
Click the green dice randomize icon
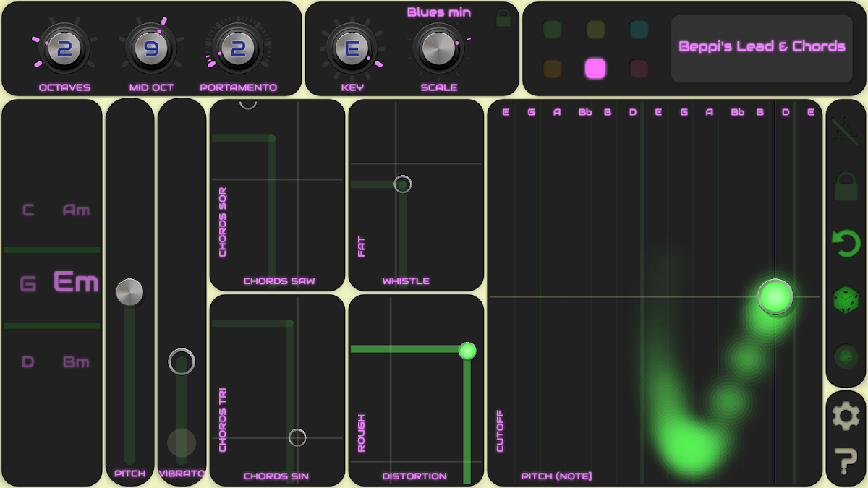point(846,299)
